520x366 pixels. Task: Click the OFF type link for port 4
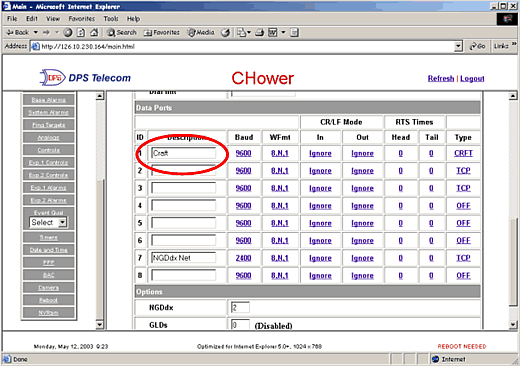[x=463, y=206]
